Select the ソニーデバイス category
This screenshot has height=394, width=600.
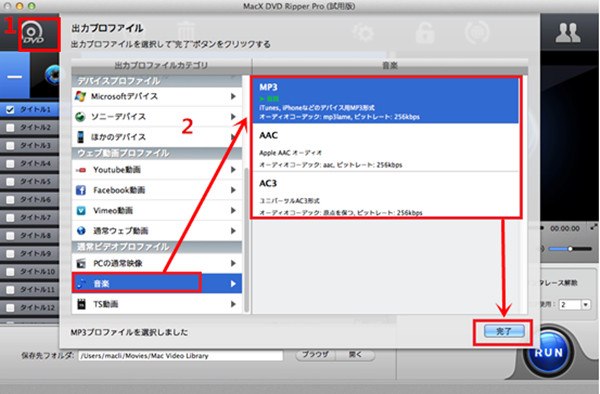point(157,117)
